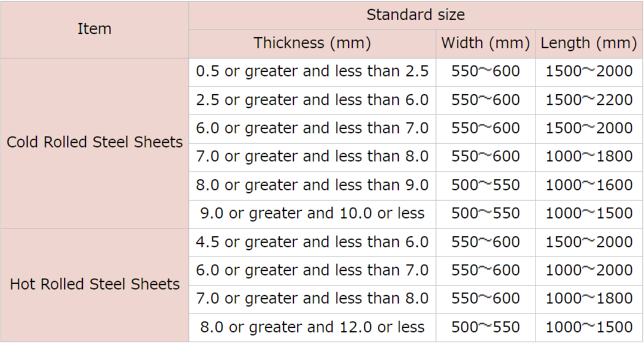The width and height of the screenshot is (644, 343).
Task: Click width cell for 8.0–9.0 thickness row
Action: 485,185
